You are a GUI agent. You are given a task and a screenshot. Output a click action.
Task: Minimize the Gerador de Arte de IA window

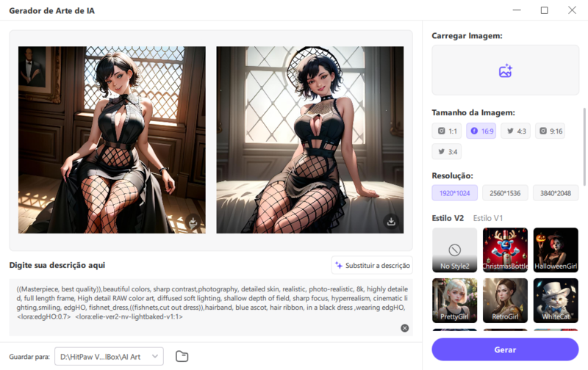(x=517, y=10)
